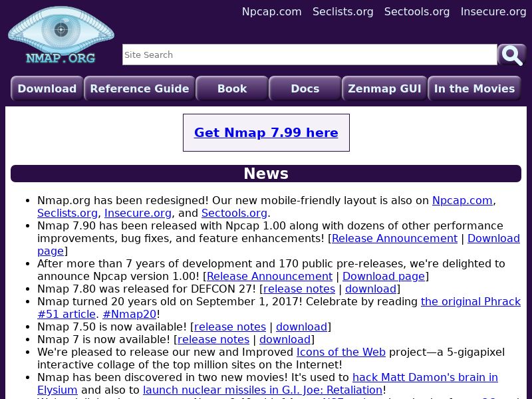Visit Npcap.com in the top header

(x=271, y=11)
